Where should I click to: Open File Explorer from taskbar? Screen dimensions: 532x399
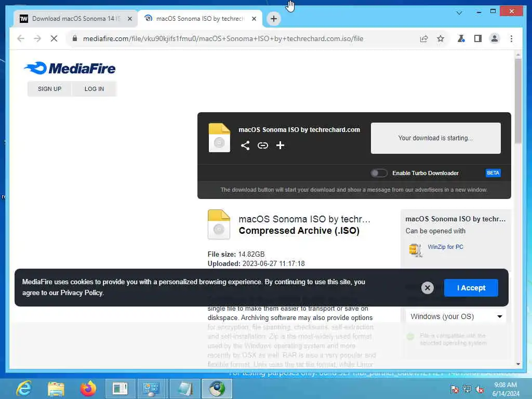click(x=56, y=389)
